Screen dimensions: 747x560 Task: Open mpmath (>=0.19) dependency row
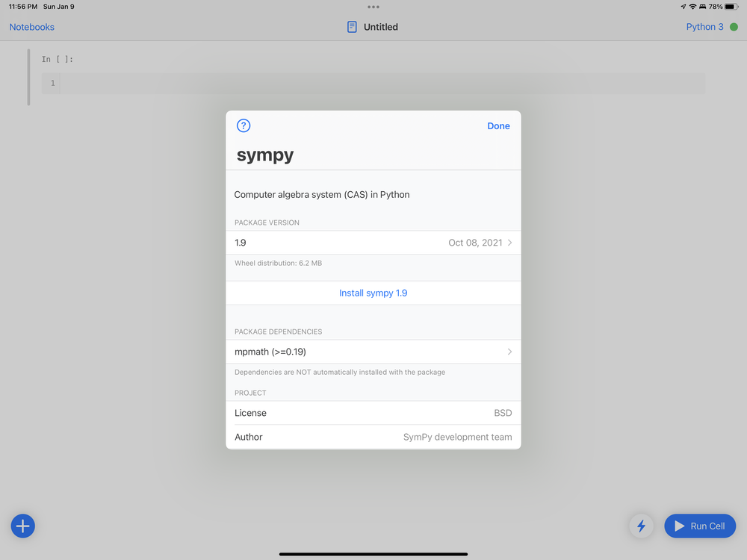(373, 352)
